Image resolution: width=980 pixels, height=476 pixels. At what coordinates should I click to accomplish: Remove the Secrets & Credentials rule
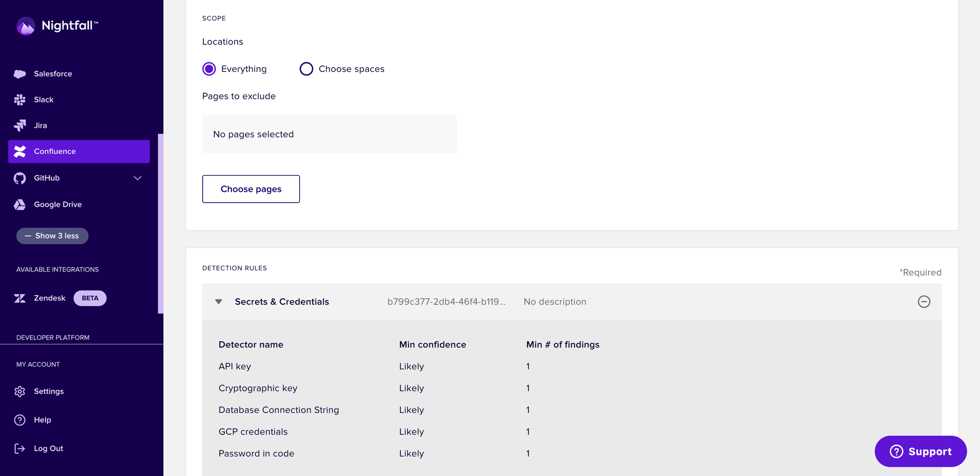point(924,301)
